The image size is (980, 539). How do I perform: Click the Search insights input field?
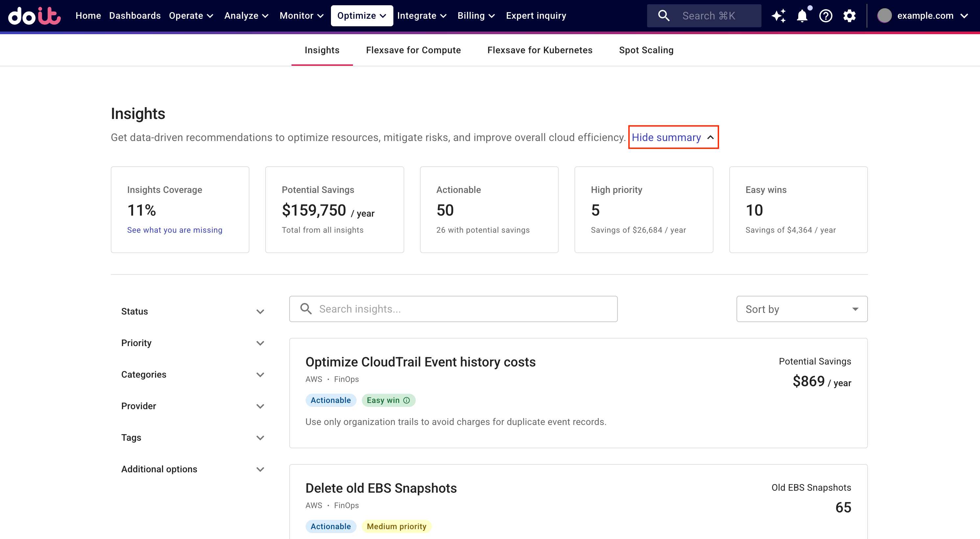[x=453, y=309]
